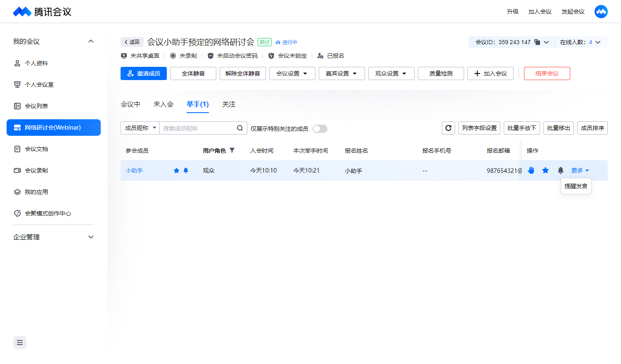The height and width of the screenshot is (364, 621).
Task: Click the bell icon beside 小助手 name
Action: pos(186,170)
